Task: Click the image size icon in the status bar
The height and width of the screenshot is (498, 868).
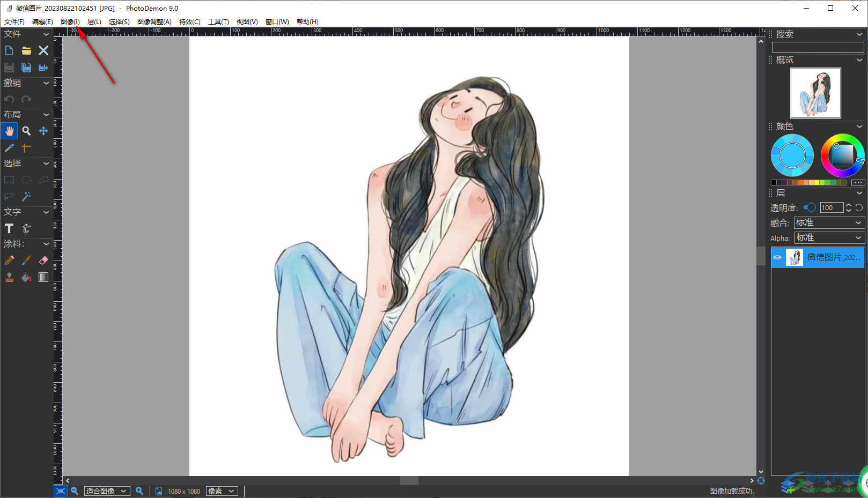Action: pos(159,491)
